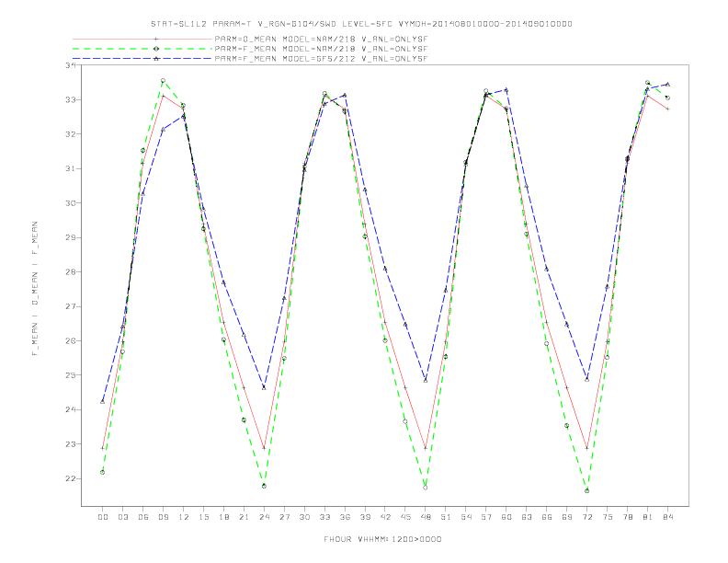Select the PARM=F_MEAN MODEL=GFS/212 legend label

(321, 59)
